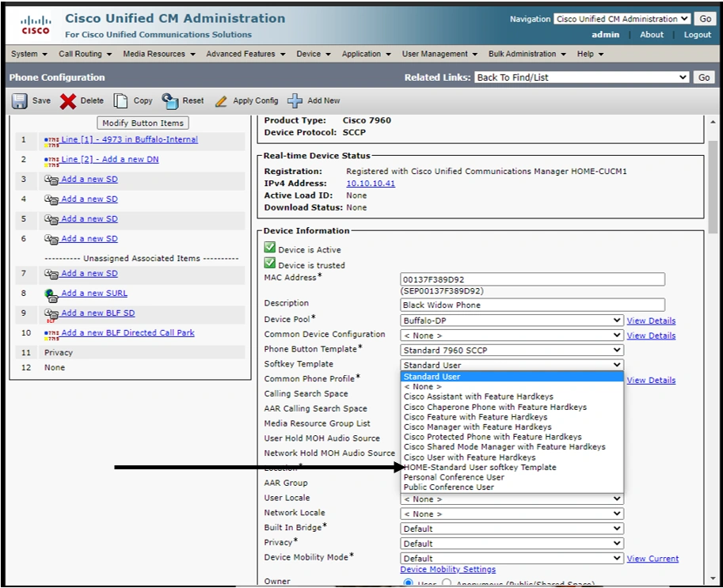Screen dimensions: 723x588
Task: Open Device Mobility Settings link
Action: coord(447,570)
